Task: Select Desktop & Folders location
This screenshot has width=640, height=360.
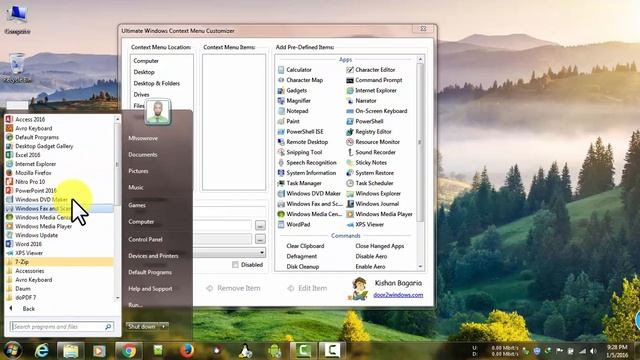Action: click(157, 83)
